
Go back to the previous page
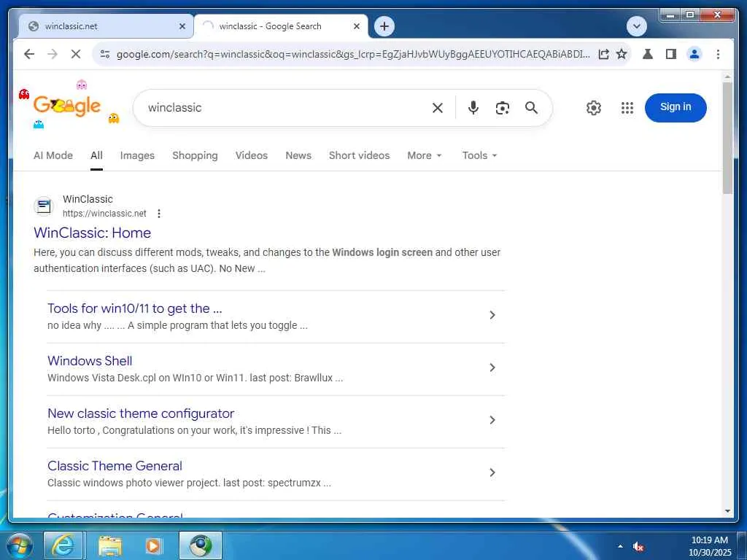(29, 54)
